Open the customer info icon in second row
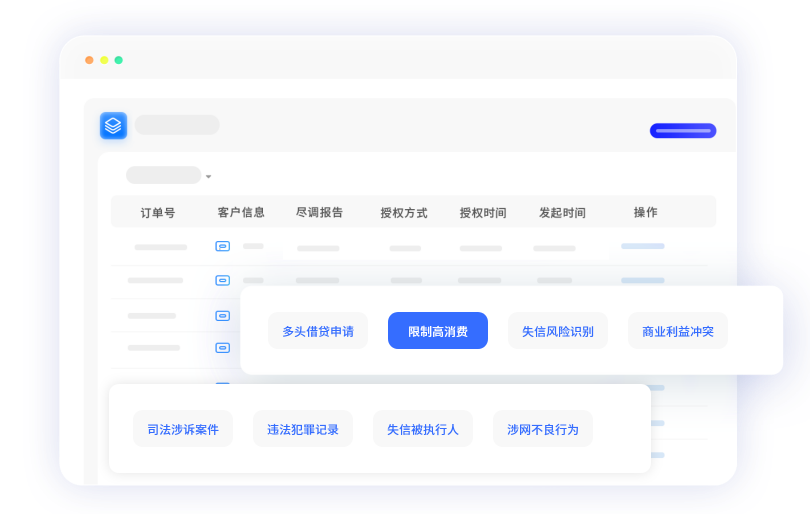The height and width of the screenshot is (514, 810). 222,280
